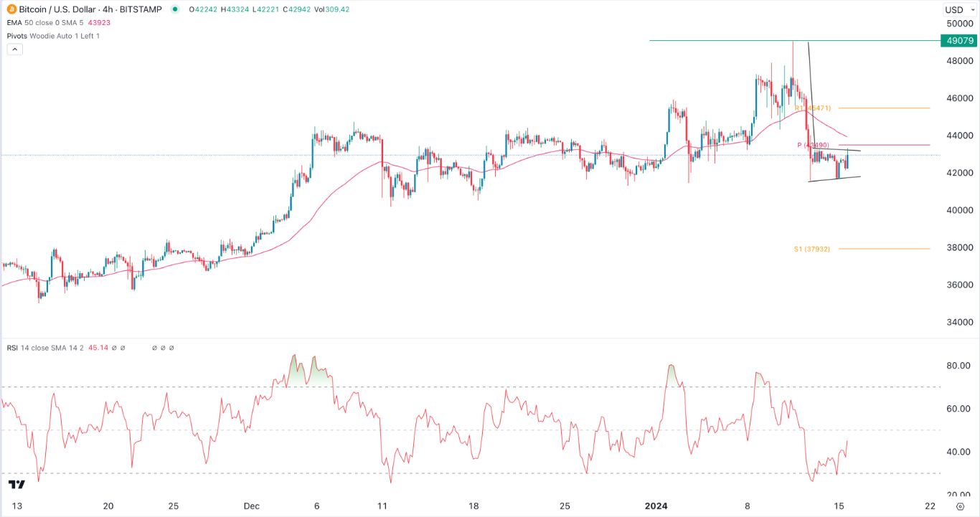Collapse the indicator legend with the up arrow
980x517 pixels.
click(x=14, y=48)
